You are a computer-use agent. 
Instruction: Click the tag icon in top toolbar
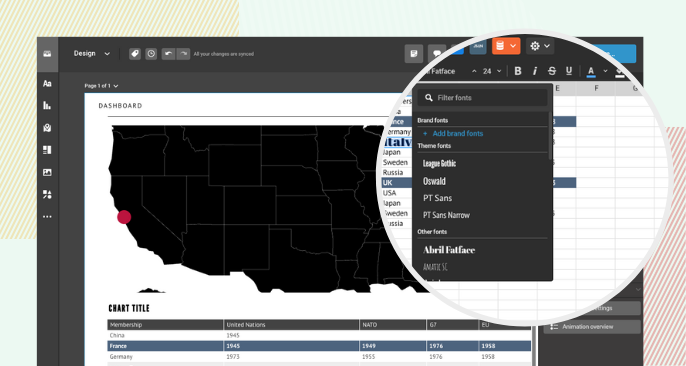click(135, 54)
